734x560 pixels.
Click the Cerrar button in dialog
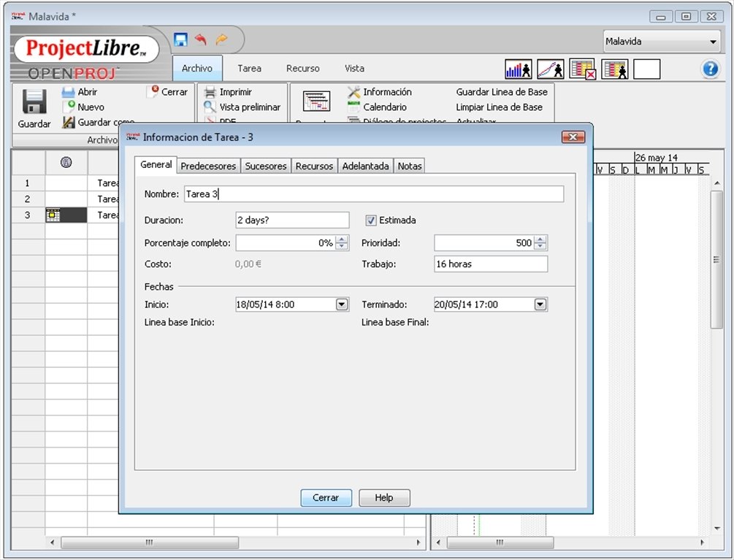tap(326, 498)
